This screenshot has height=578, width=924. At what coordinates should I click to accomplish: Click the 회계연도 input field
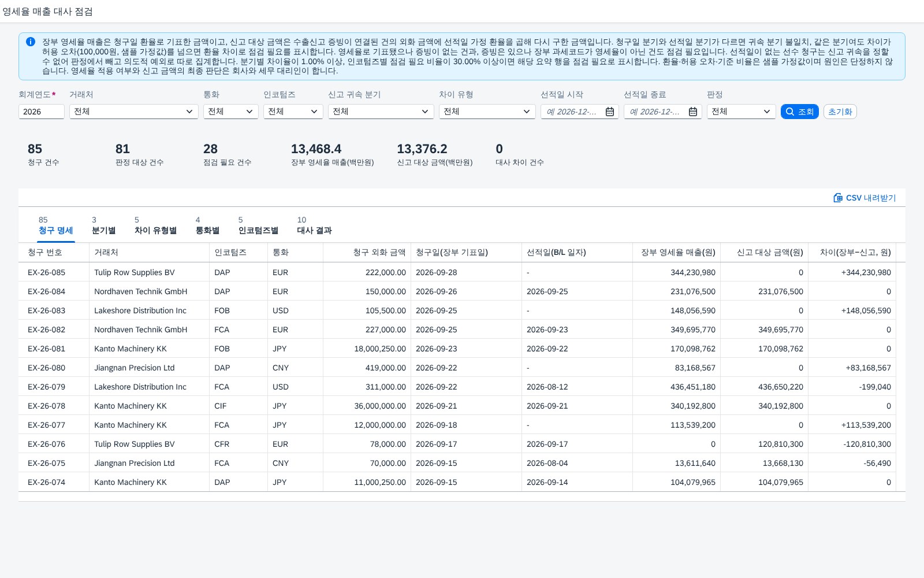tap(42, 112)
